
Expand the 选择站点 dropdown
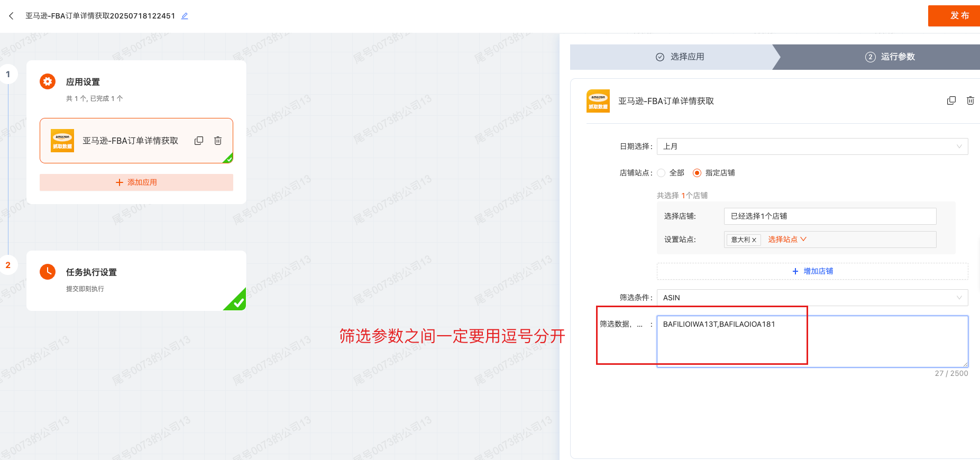[x=787, y=240]
